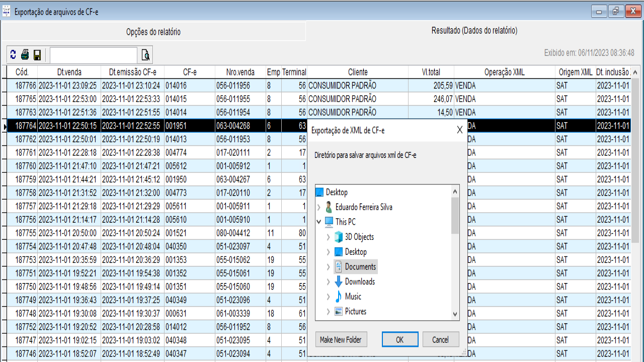Open Resultado (Dados do relatório) tab
Screen dimensions: 644x362
(x=474, y=31)
